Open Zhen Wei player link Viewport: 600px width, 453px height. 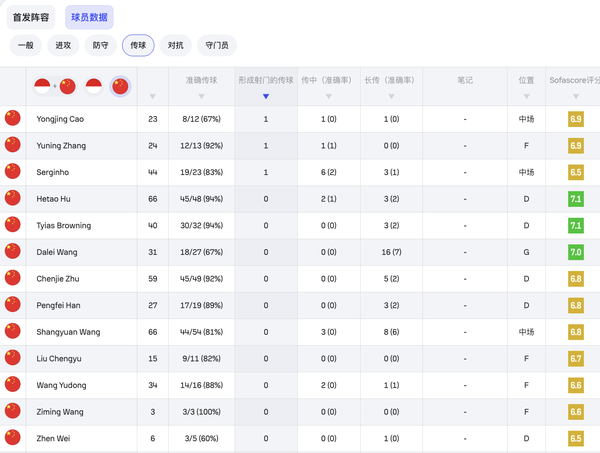53,438
